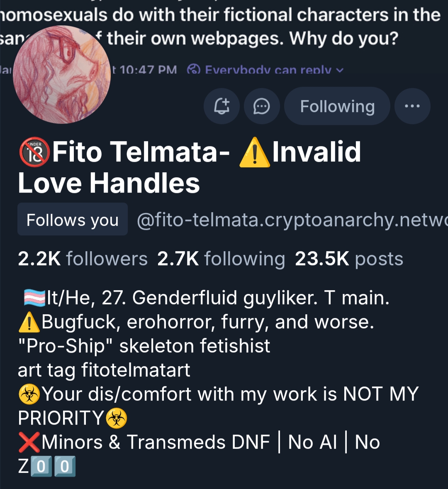View the 2.7K following list
This screenshot has height=489, width=448.
[x=221, y=259]
